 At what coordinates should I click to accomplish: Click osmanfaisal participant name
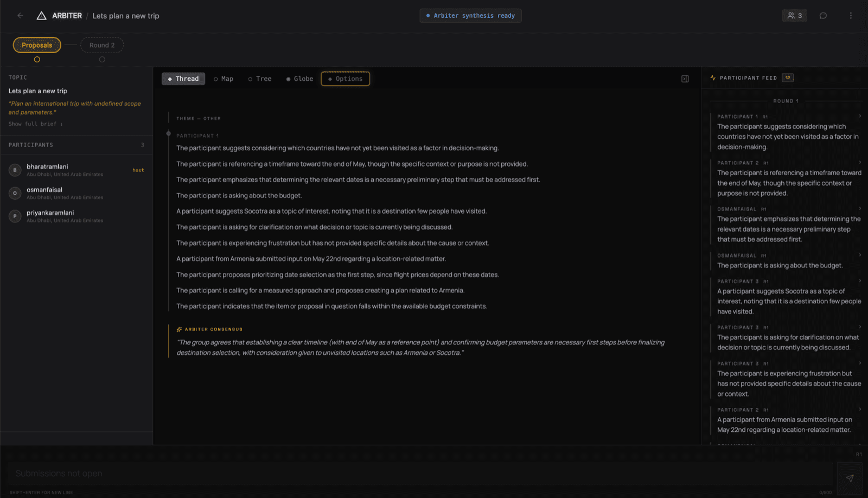44,190
